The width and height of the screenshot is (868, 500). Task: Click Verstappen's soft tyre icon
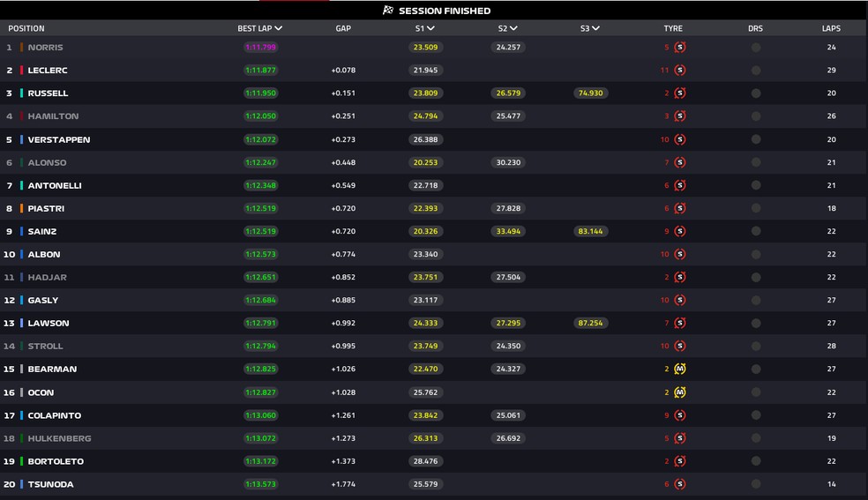pos(680,139)
